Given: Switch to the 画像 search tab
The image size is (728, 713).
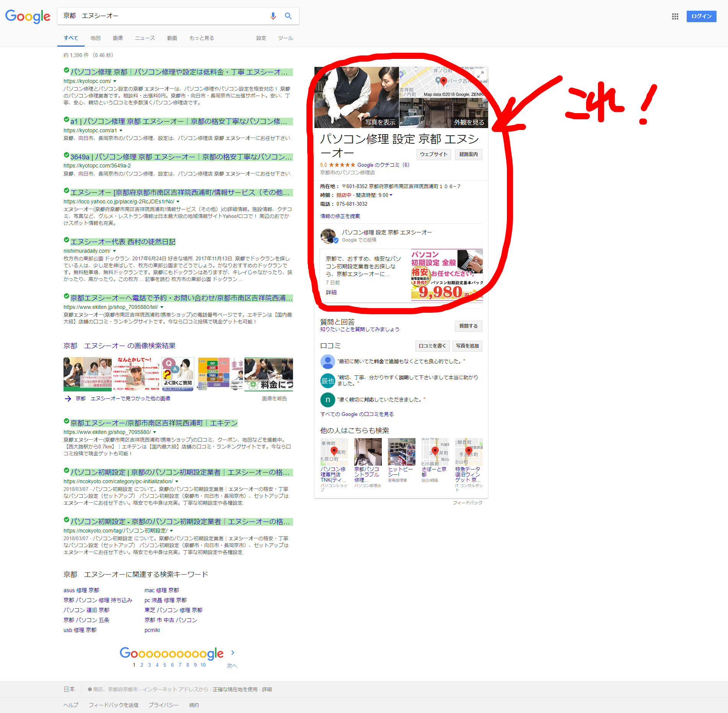Looking at the screenshot, I should point(118,38).
